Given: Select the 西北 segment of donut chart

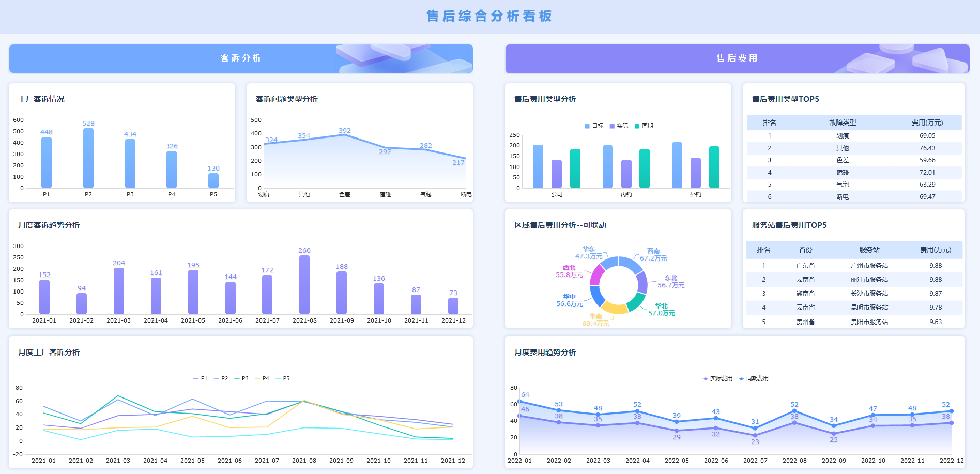Looking at the screenshot, I should (596, 275).
